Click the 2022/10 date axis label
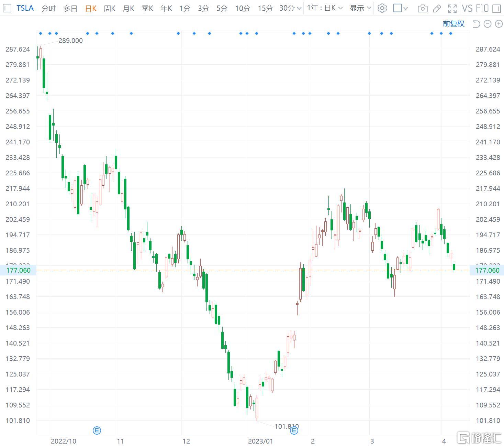Screen dimensions: 504x447 [64, 441]
